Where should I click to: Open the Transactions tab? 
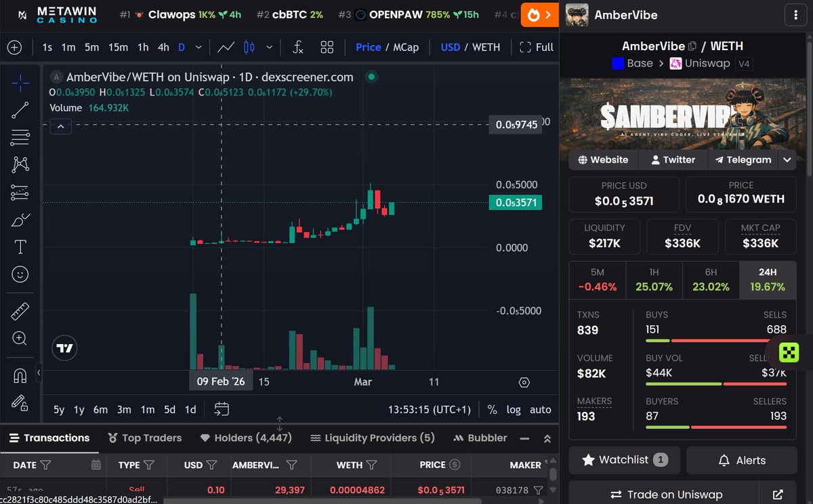(x=49, y=438)
